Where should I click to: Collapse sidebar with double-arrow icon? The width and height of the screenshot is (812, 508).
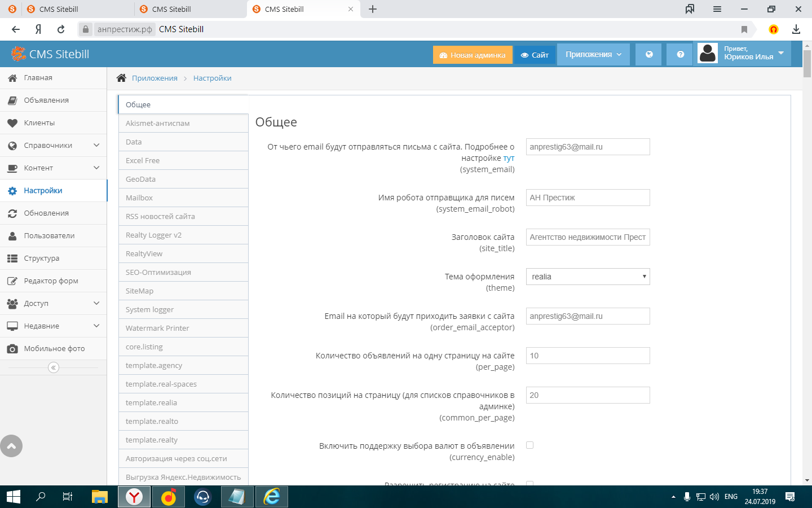point(54,367)
